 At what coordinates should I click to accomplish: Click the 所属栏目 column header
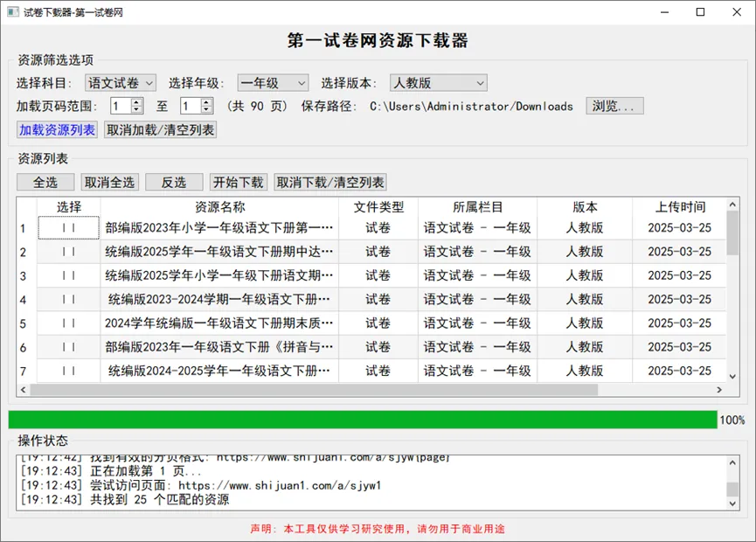click(477, 207)
